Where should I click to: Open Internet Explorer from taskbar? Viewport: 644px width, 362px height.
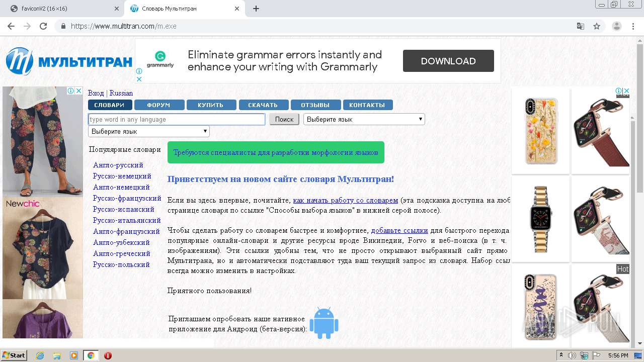tap(40, 355)
